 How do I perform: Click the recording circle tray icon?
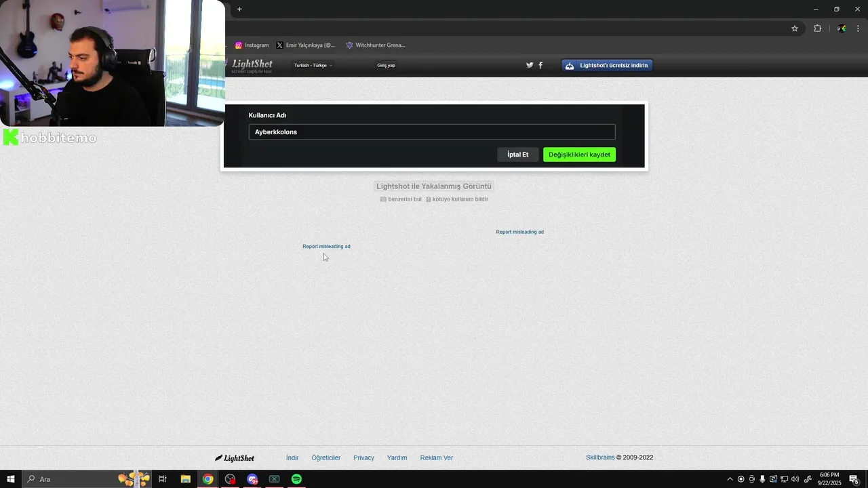(741, 479)
